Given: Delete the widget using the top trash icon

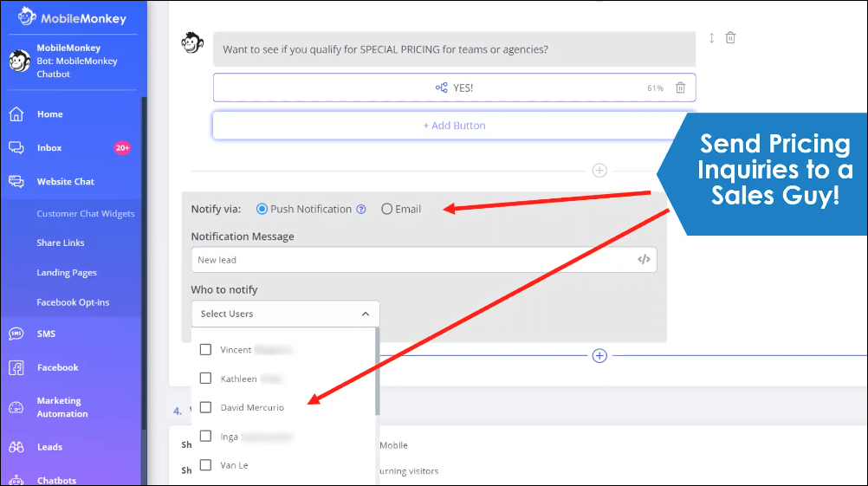Looking at the screenshot, I should [731, 37].
